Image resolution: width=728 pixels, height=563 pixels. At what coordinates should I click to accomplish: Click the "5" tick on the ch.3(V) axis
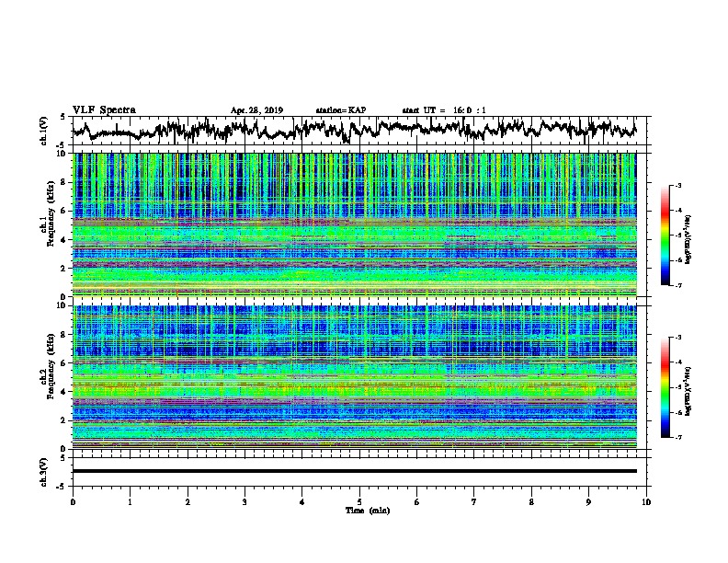tap(63, 458)
